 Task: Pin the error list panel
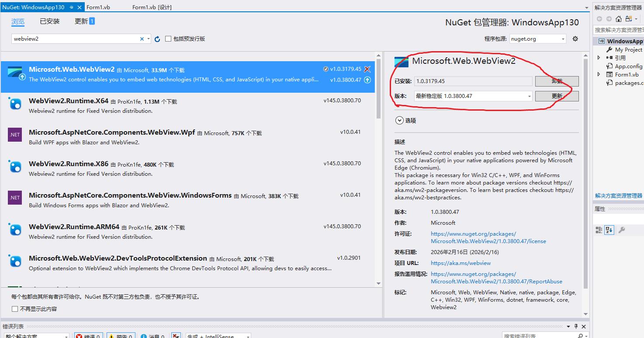576,326
